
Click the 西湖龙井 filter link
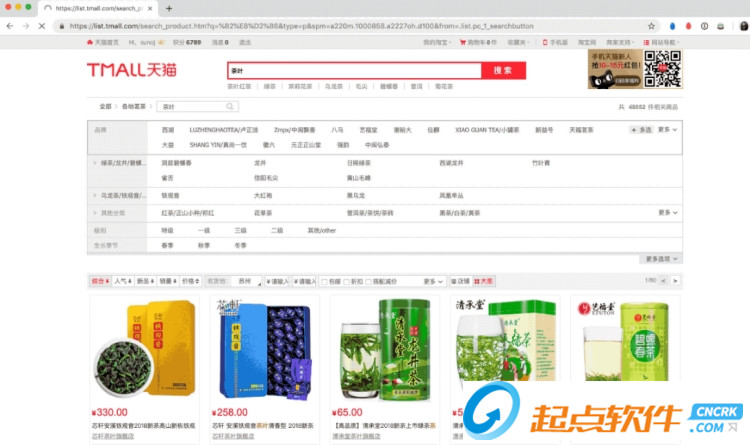[x=451, y=163]
